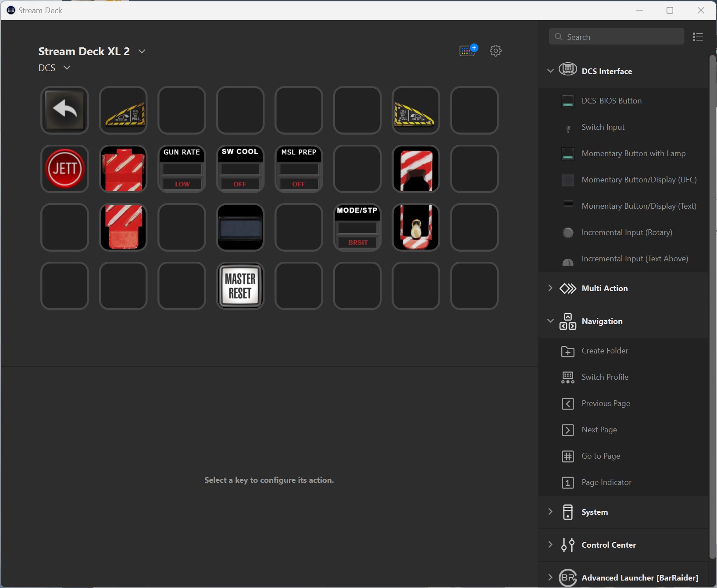This screenshot has height=588, width=717.
Task: Select the GUN RATE key
Action: [x=182, y=169]
